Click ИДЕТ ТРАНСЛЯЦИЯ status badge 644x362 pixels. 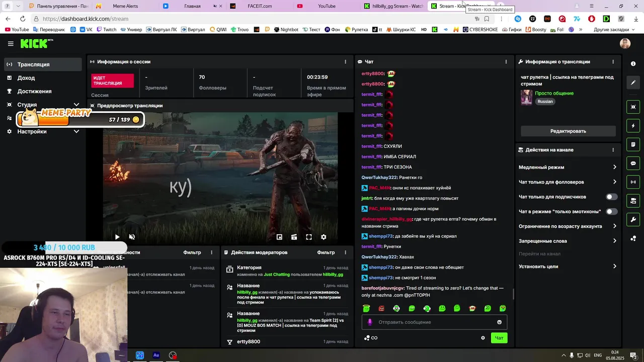(113, 81)
